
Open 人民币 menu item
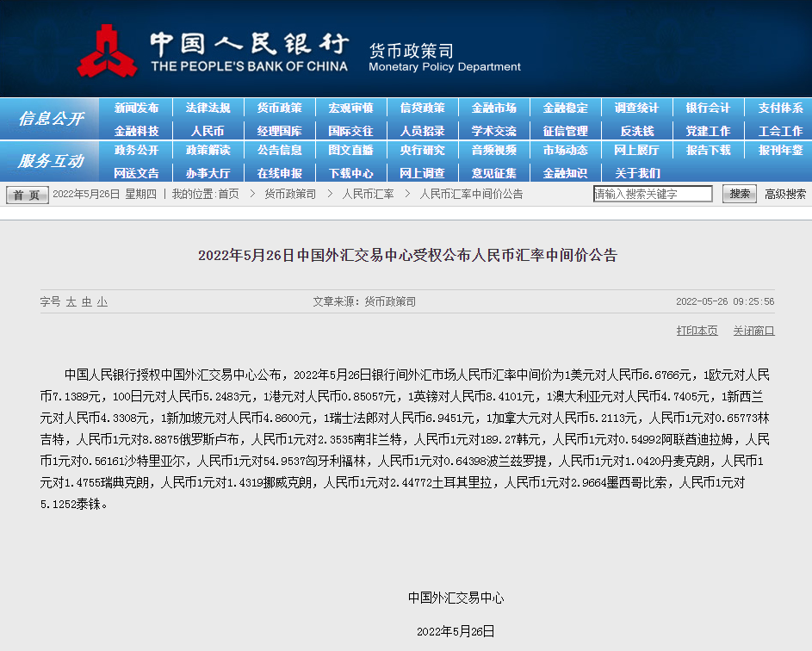point(208,131)
